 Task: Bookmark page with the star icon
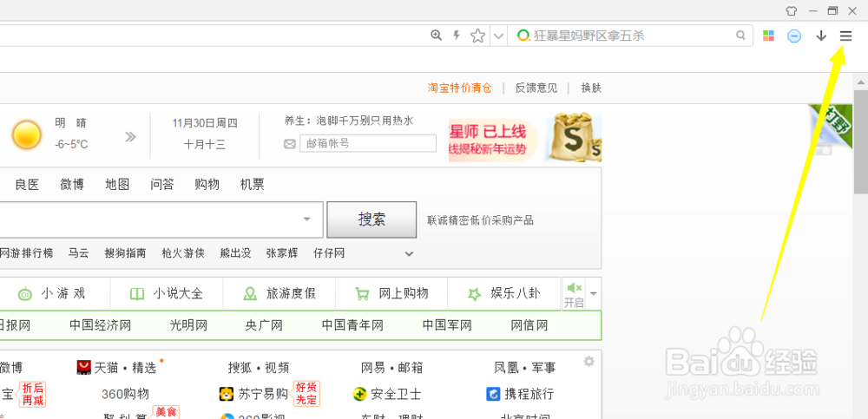point(477,36)
